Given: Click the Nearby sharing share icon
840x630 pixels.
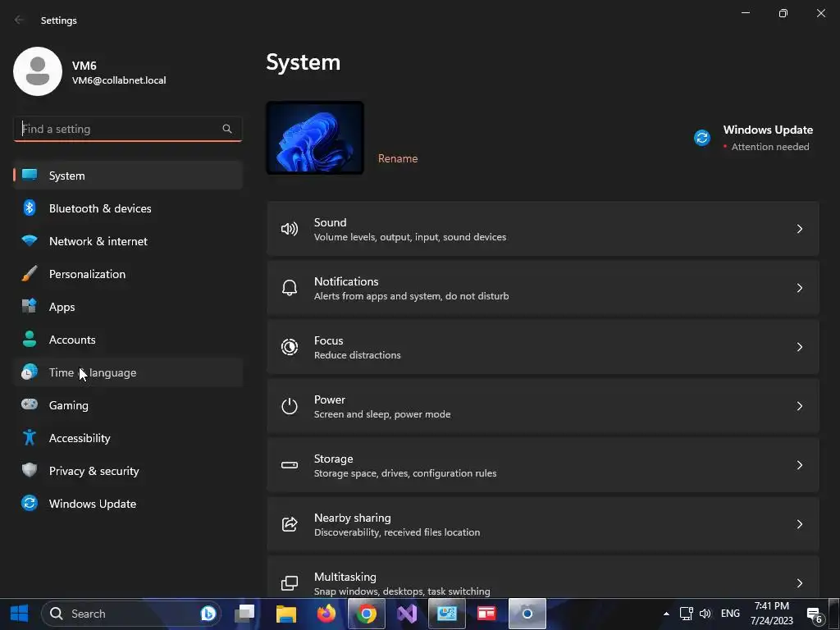Looking at the screenshot, I should pyautogui.click(x=290, y=524).
